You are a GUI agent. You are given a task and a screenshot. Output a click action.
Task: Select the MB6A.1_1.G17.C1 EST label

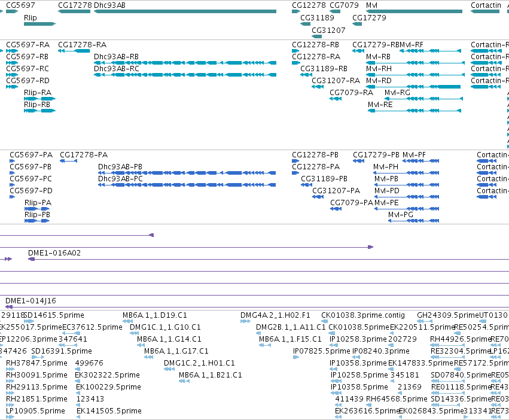pyautogui.click(x=176, y=351)
